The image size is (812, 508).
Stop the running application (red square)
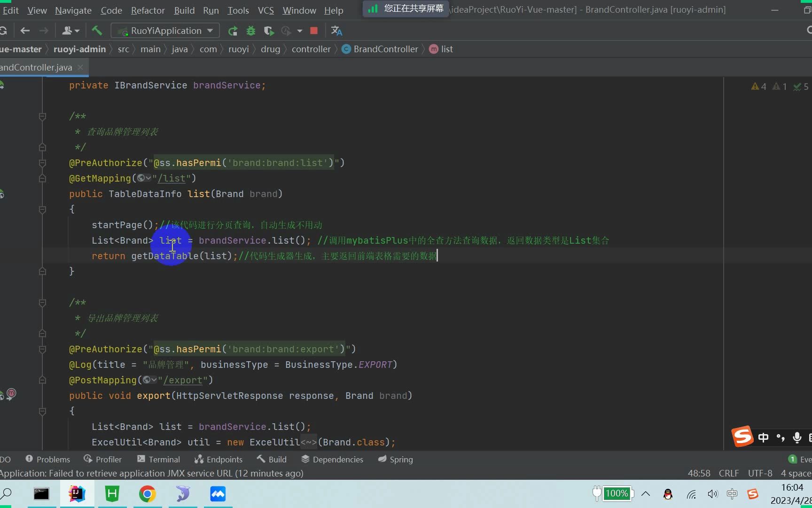(314, 31)
